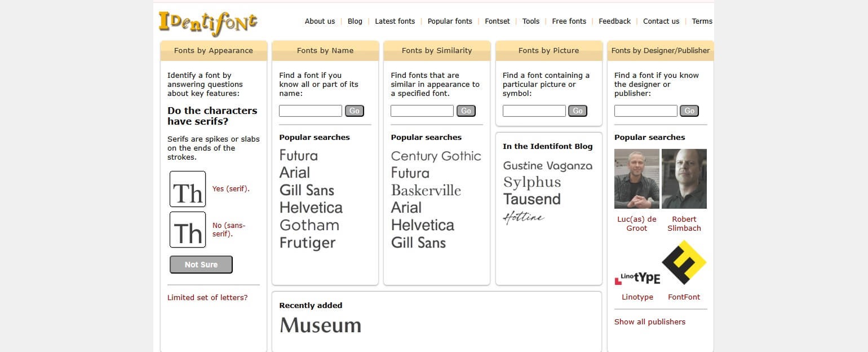Screen dimensions: 868x352
Task: Visit the Free fonts page
Action: [x=569, y=21]
